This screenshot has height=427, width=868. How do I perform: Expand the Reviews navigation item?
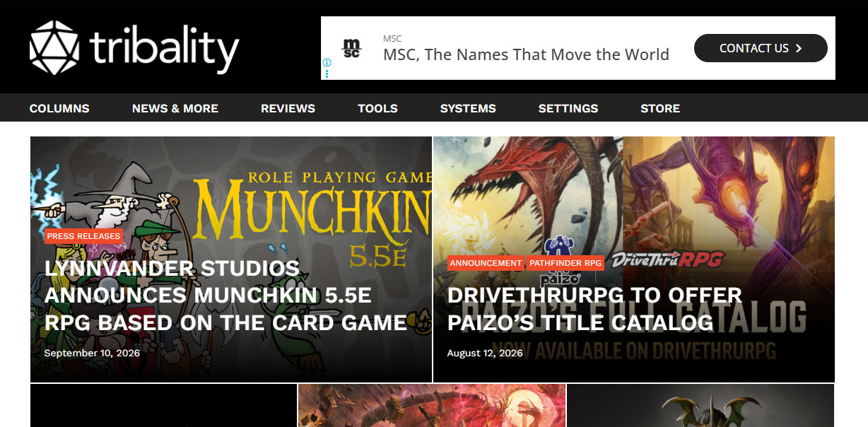click(x=288, y=108)
